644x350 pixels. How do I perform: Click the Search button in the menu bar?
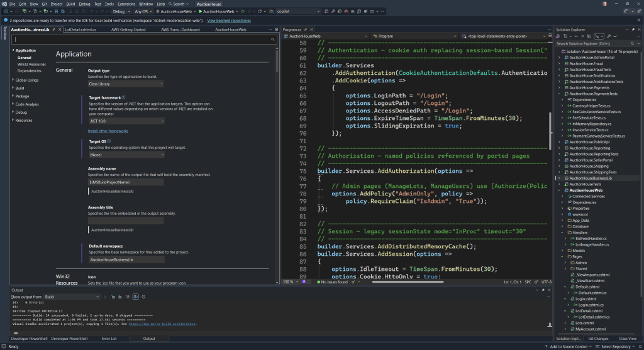[179, 4]
